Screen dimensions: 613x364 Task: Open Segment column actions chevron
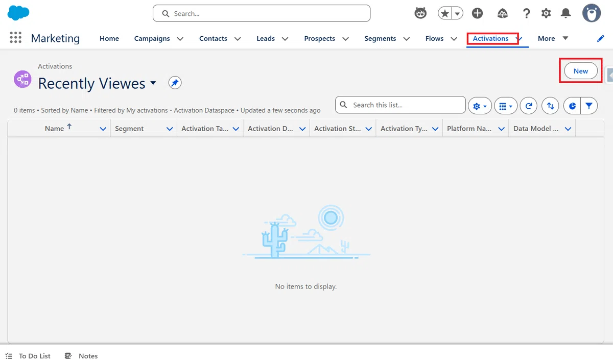click(x=170, y=129)
